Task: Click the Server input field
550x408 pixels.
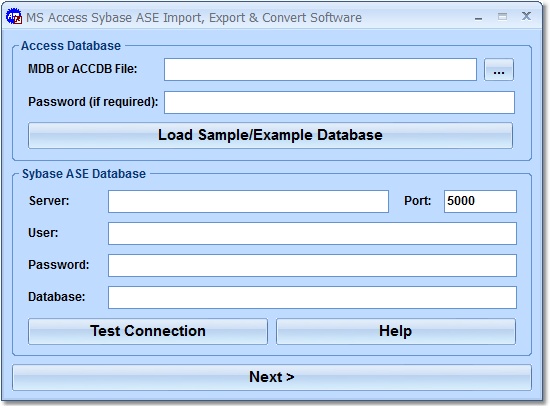Action: click(x=248, y=201)
